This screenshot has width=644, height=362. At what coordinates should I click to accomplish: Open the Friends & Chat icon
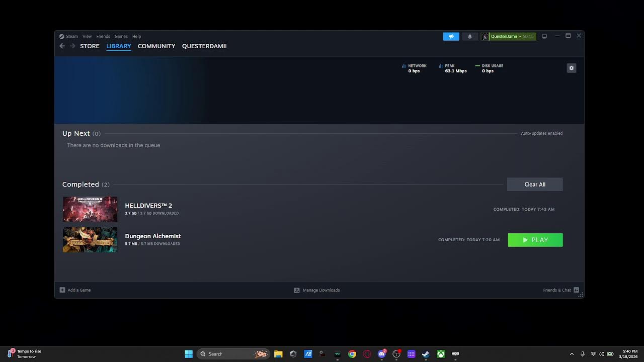[x=576, y=290]
